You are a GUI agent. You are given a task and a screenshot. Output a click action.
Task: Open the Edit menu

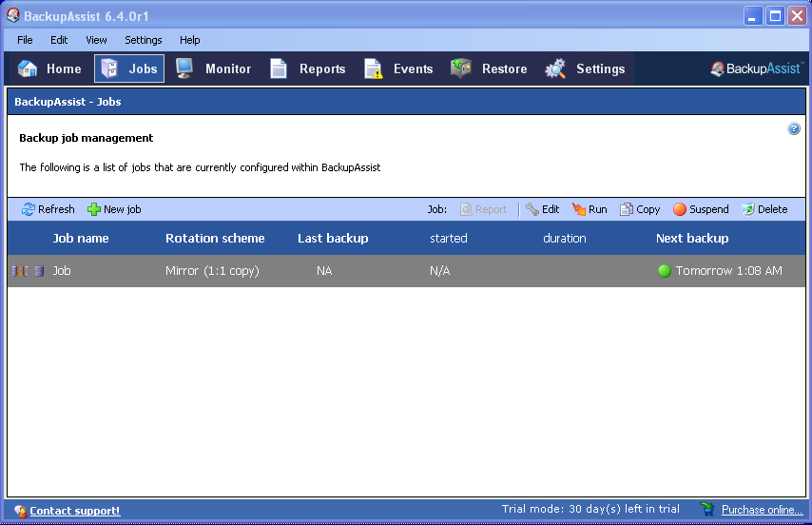click(59, 40)
